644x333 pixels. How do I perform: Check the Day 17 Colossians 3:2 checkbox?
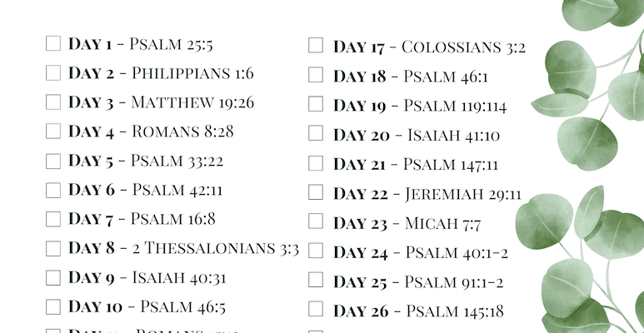[316, 46]
